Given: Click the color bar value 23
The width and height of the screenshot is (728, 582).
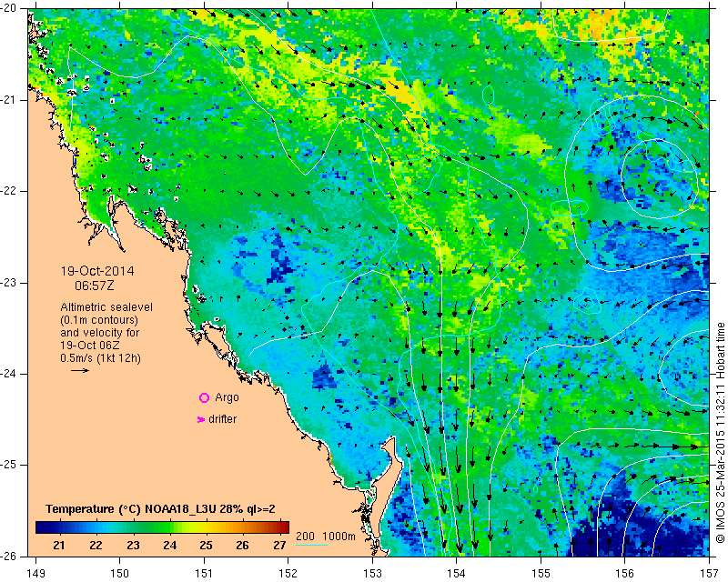Looking at the screenshot, I should click(x=133, y=546).
